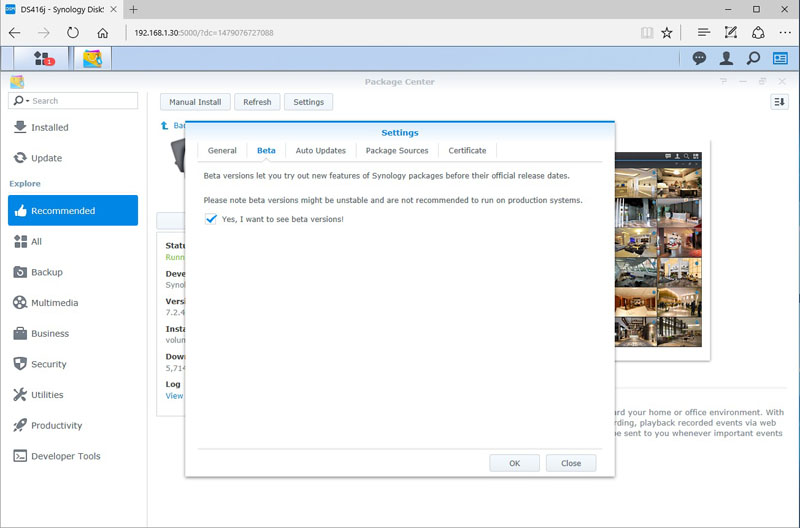Open the user options icon
This screenshot has width=800, height=528.
(x=726, y=58)
